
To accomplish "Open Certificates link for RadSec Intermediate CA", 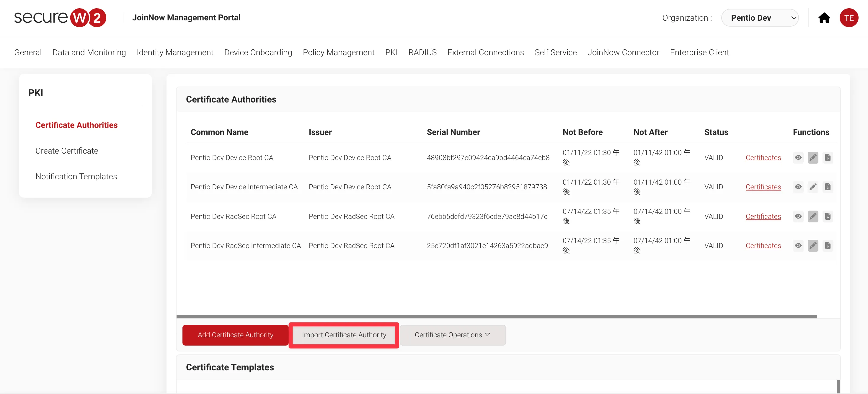I will coord(763,245).
